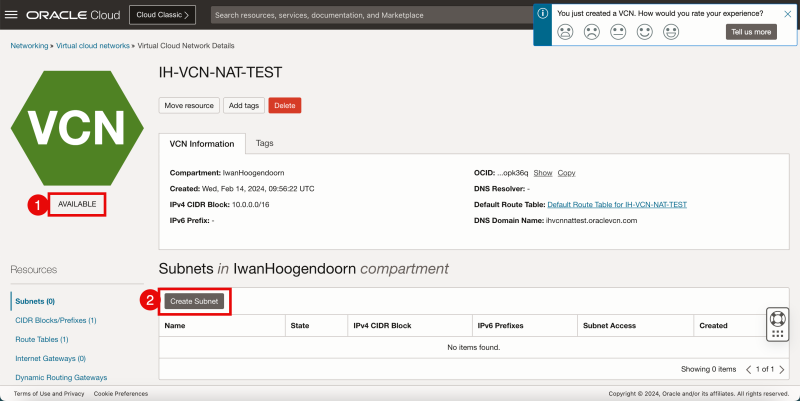Open CIDR Blocks/Prefixes (1) resource
This screenshot has width=800, height=401.
56,320
